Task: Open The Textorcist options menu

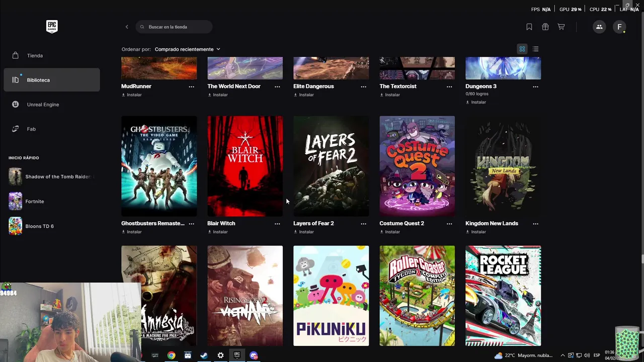Action: [449, 86]
